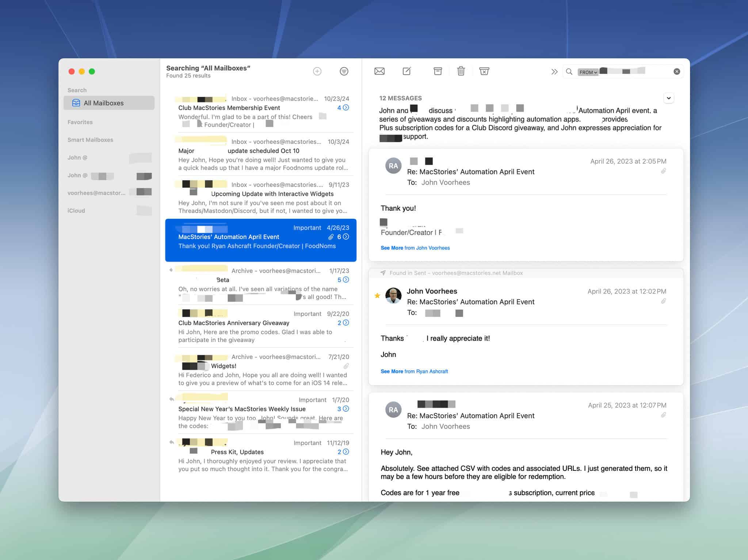Click See More from John Voorhees link

coord(415,248)
